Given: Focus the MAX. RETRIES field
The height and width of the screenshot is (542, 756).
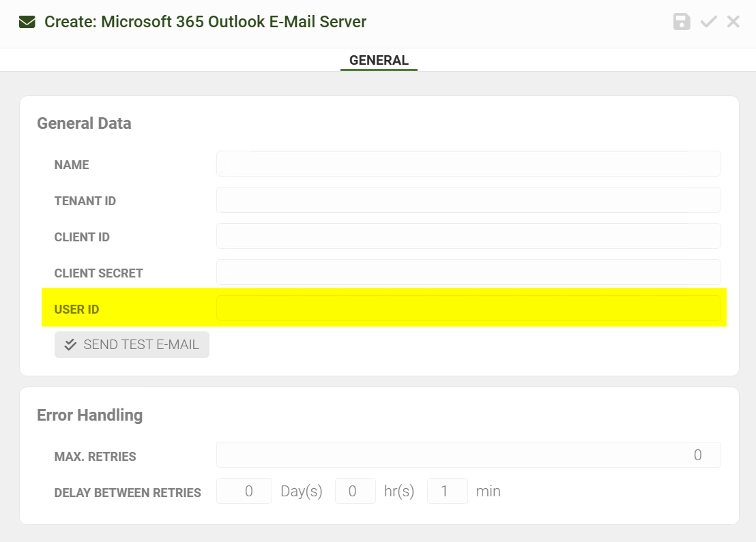Looking at the screenshot, I should (x=469, y=455).
